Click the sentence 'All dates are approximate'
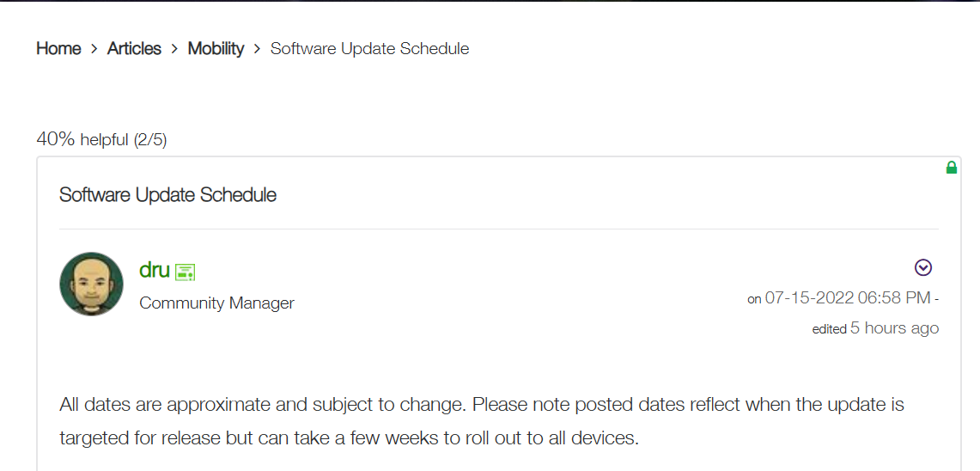Screen dimensions: 980x471 click(263, 404)
